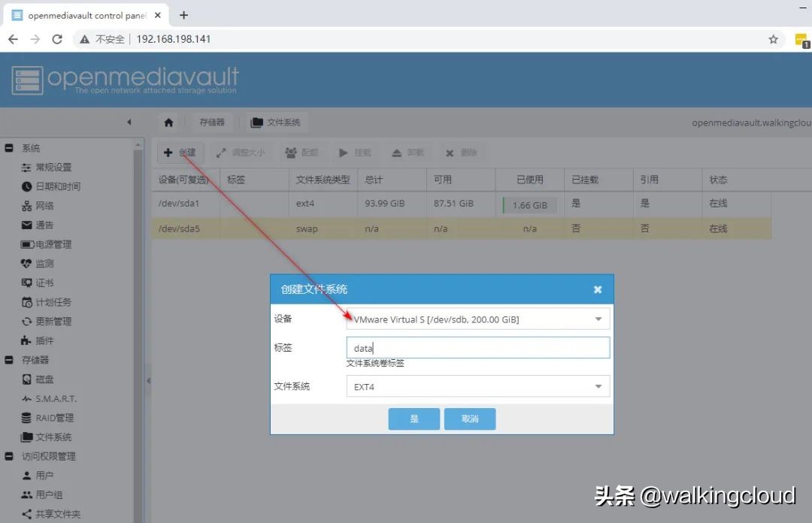This screenshot has width=812, height=523.
Task: Open 用户组 groups in sidebar
Action: pyautogui.click(x=42, y=495)
